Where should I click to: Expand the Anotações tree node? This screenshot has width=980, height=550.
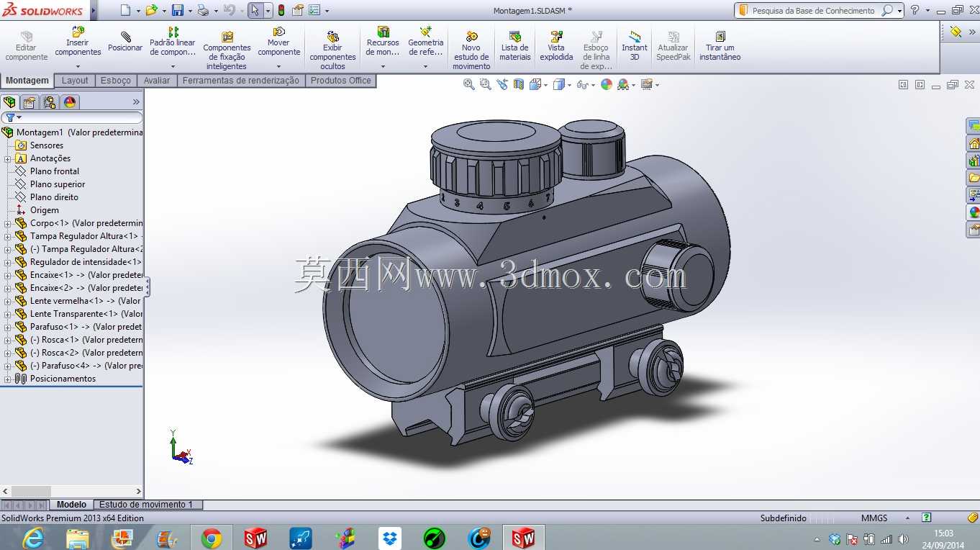click(8, 158)
